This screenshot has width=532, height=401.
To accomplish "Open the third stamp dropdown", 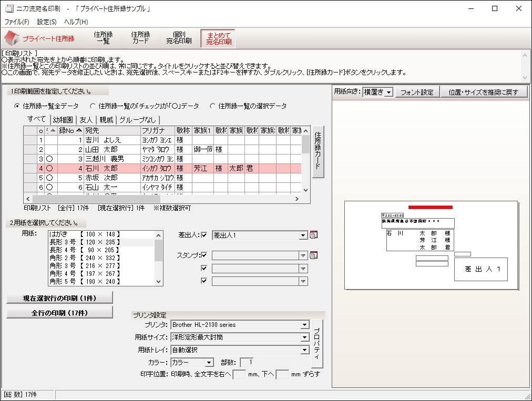I will (x=303, y=281).
